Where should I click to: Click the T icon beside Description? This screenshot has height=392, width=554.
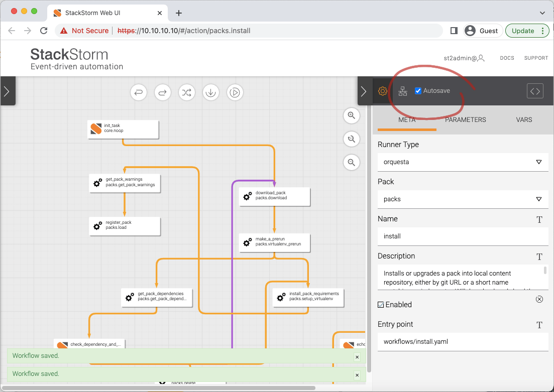(x=539, y=256)
